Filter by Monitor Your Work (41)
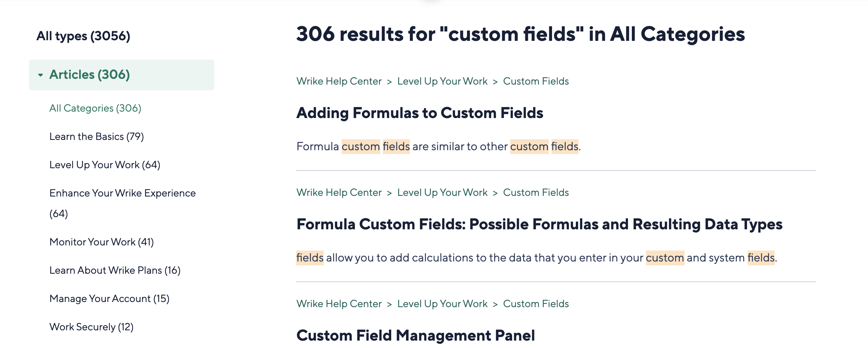The width and height of the screenshot is (868, 348). 101,242
